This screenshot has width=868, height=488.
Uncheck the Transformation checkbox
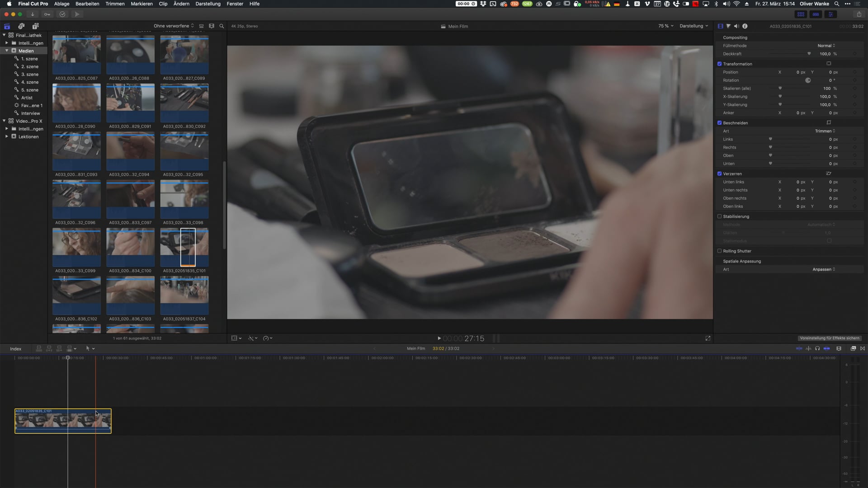click(x=719, y=64)
